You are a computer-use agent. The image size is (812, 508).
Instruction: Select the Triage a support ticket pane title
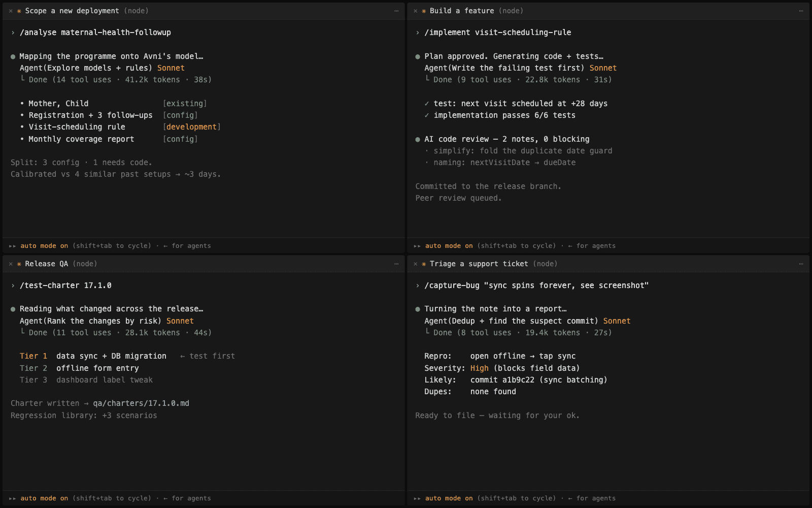(479, 264)
